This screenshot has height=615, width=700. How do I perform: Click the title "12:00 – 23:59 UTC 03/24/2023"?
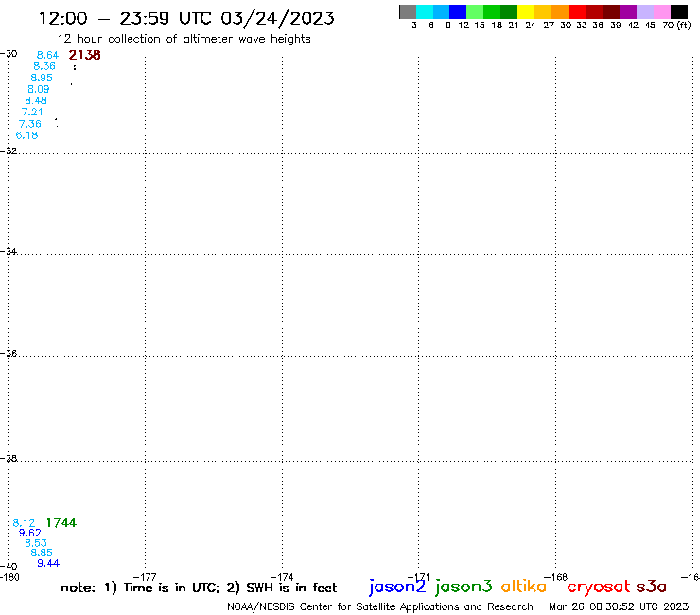click(x=186, y=19)
